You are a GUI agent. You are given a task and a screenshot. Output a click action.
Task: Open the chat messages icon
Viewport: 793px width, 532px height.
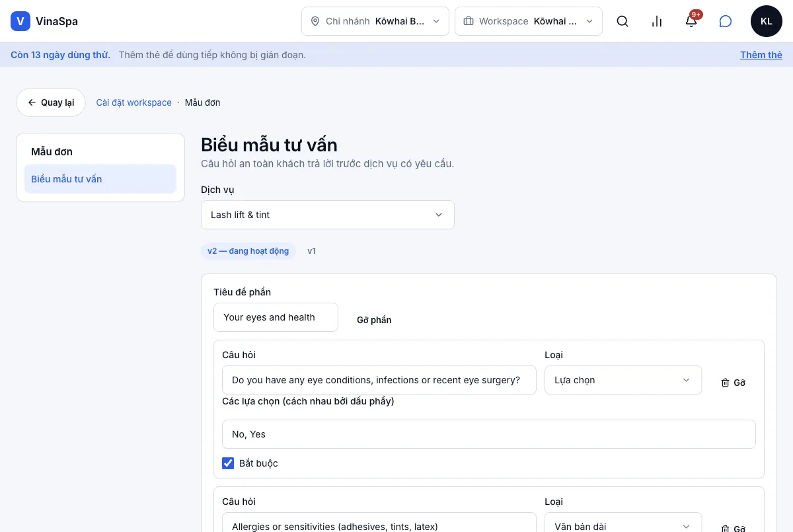(726, 21)
